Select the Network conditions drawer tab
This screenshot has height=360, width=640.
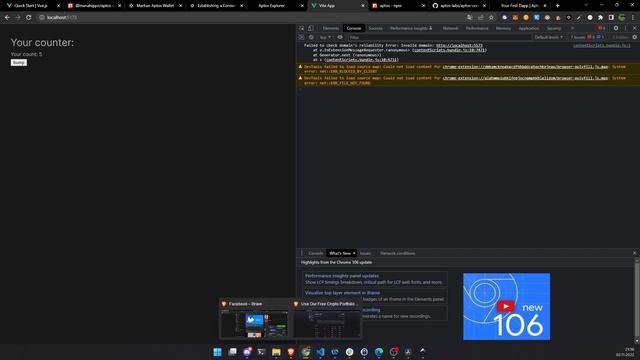click(398, 253)
